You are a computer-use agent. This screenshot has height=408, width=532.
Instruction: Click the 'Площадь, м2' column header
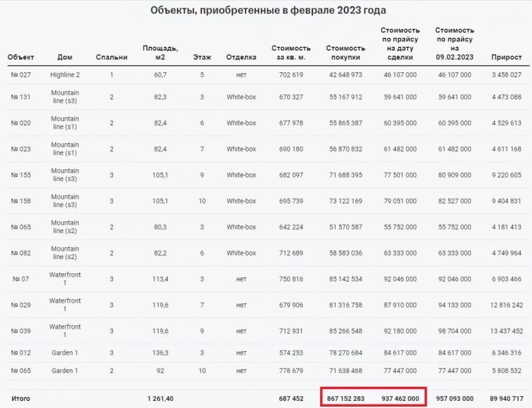[160, 53]
